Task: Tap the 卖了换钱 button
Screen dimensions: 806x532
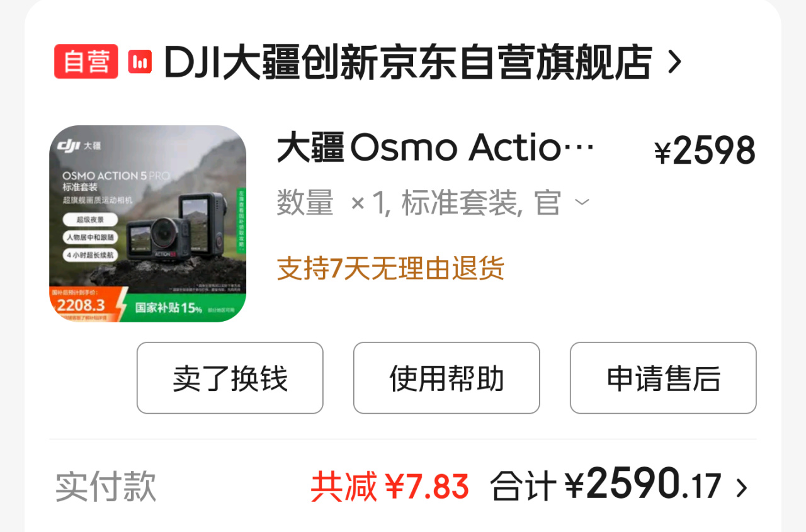Action: coord(230,378)
